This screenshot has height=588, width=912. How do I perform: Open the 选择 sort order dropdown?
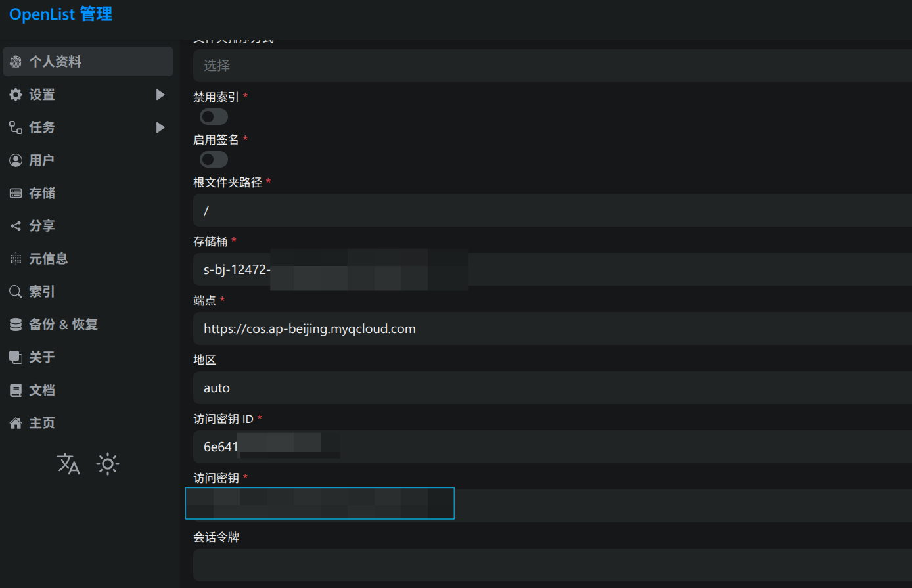click(552, 66)
